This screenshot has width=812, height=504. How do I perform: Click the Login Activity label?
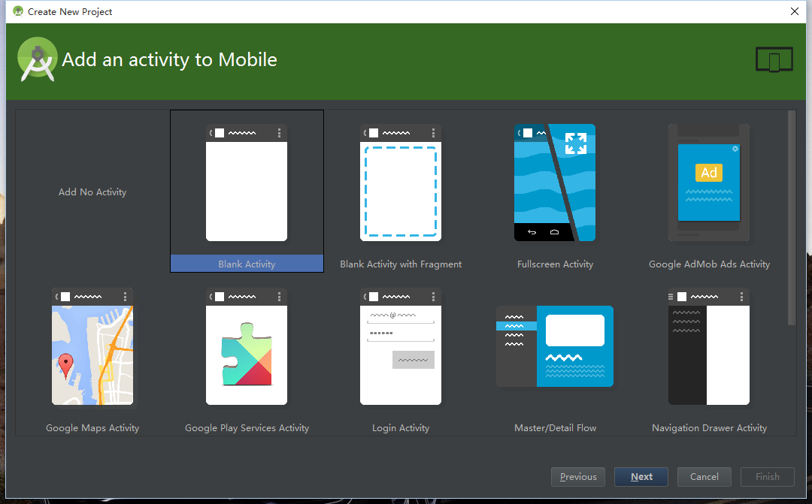[401, 428]
